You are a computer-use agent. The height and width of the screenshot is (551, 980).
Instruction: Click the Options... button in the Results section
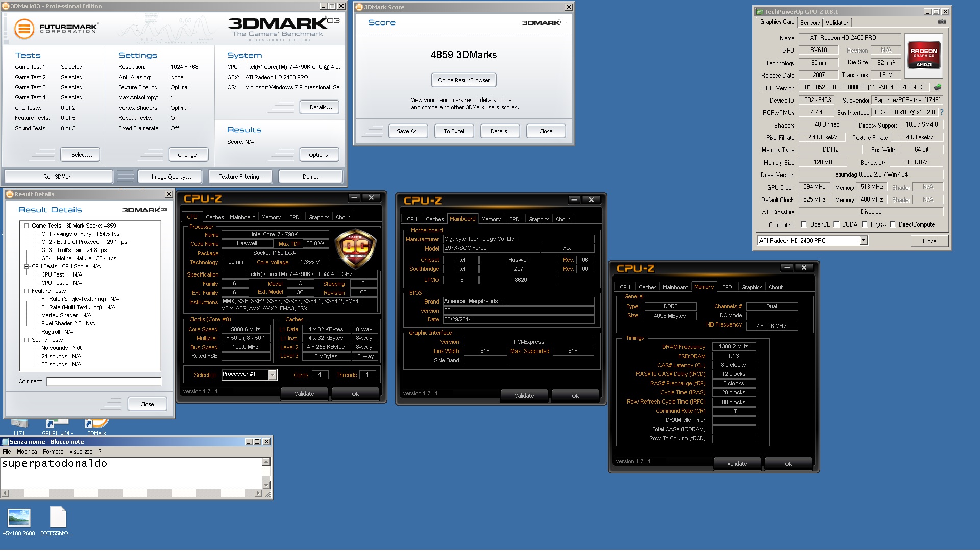(x=321, y=155)
